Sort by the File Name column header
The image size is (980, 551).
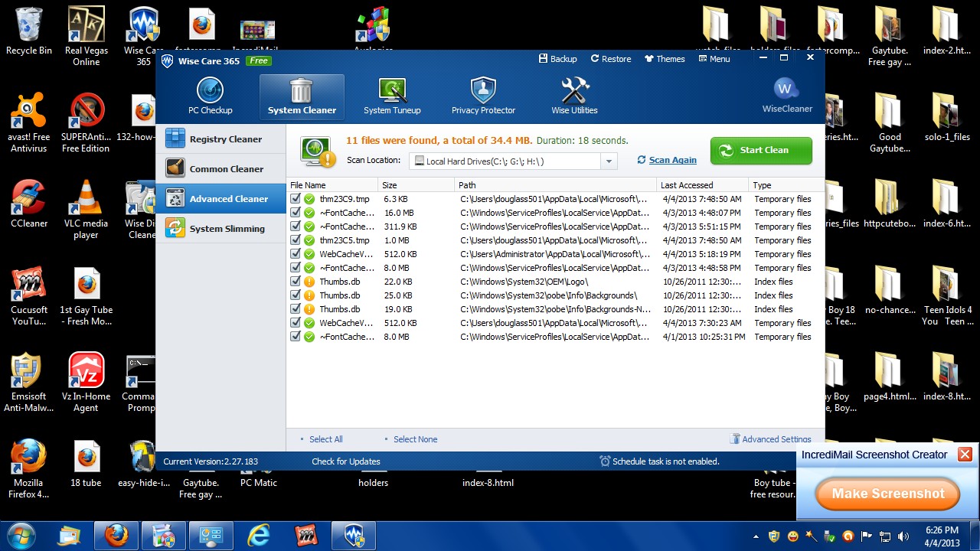point(332,185)
